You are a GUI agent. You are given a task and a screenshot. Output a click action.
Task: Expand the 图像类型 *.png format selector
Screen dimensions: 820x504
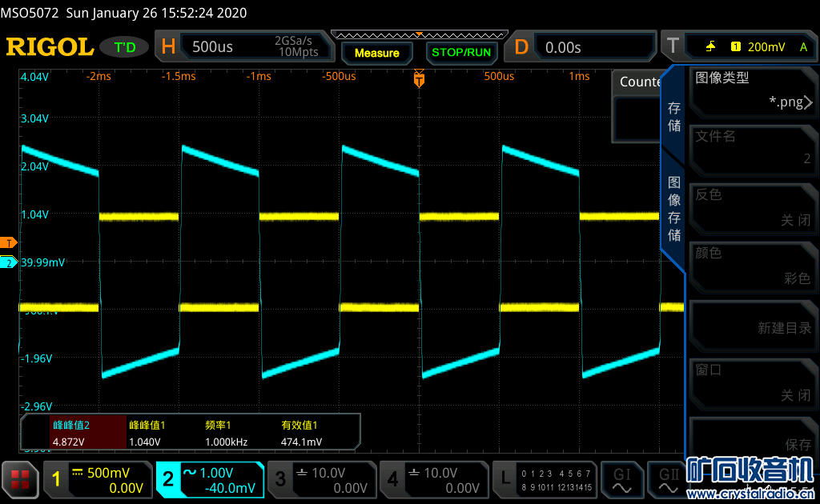[753, 90]
